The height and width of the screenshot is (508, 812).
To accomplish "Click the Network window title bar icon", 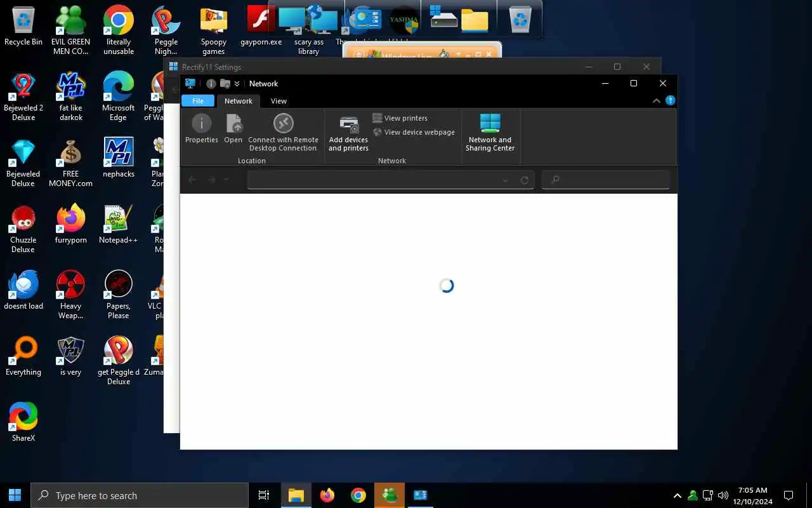I will pos(190,83).
